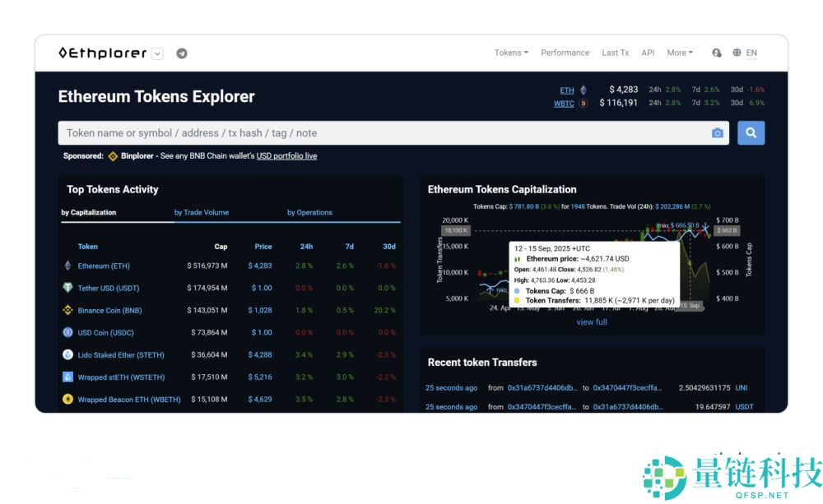
Task: Open the Tokens dropdown menu
Action: pyautogui.click(x=510, y=53)
